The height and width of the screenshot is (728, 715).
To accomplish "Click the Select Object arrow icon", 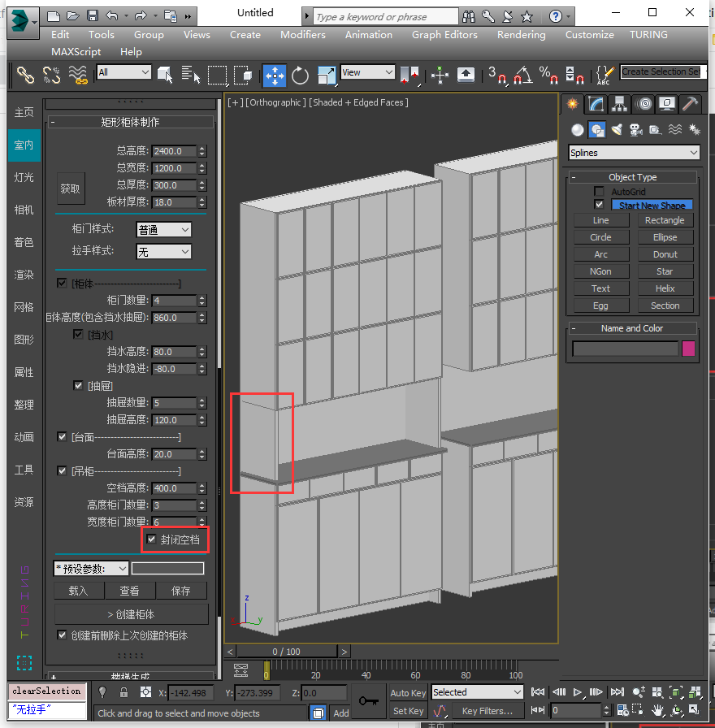I will coord(165,75).
